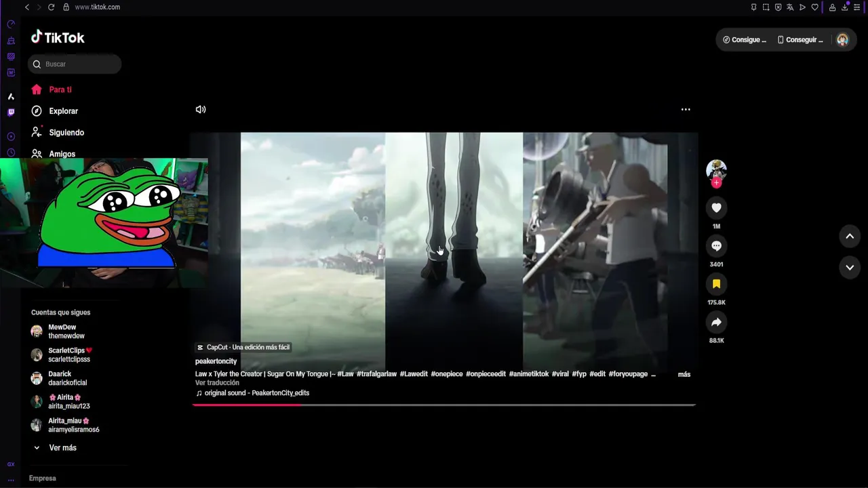Open the sidebar M panel icon

coord(11,73)
